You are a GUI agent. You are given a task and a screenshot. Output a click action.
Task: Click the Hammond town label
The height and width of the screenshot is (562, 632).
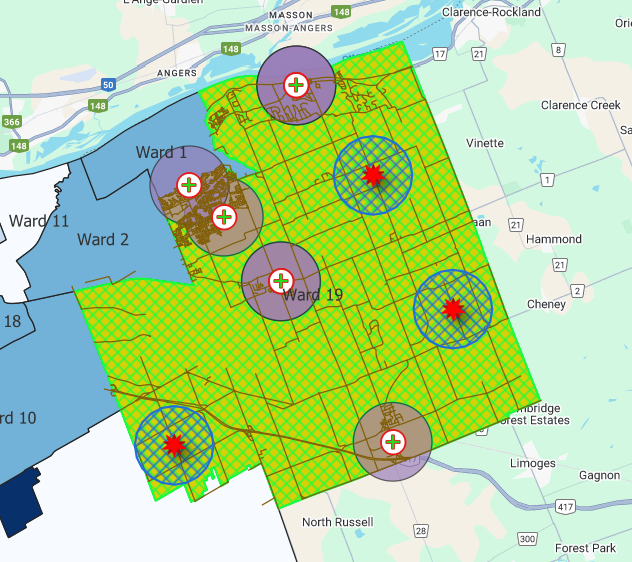point(553,239)
